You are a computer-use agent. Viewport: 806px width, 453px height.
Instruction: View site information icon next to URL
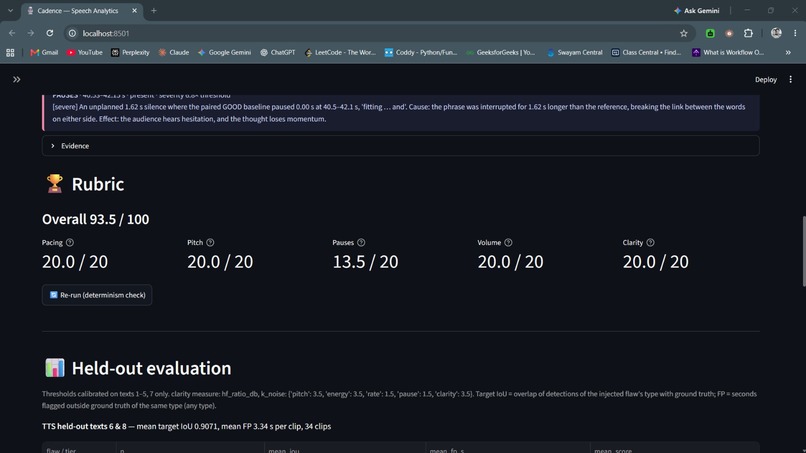tap(72, 33)
